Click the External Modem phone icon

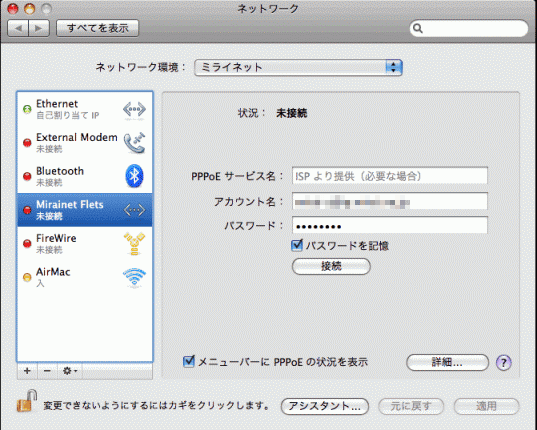click(x=135, y=143)
